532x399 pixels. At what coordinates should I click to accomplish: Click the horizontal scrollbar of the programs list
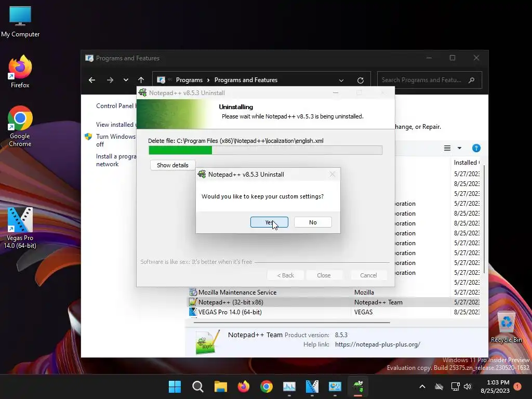[292, 322]
